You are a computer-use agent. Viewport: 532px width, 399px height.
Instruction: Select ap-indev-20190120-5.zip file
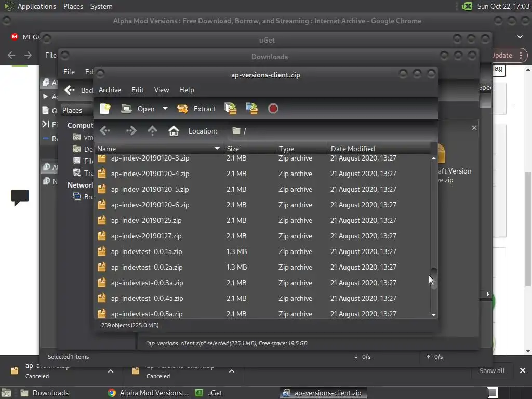[262, 189]
